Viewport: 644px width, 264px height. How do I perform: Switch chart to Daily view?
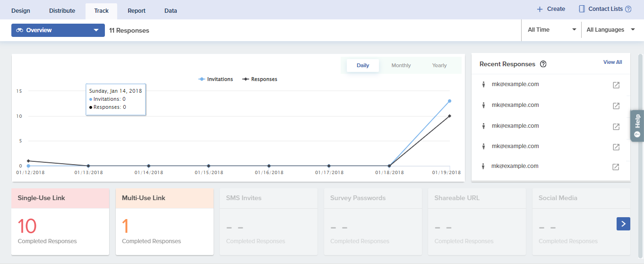click(362, 65)
